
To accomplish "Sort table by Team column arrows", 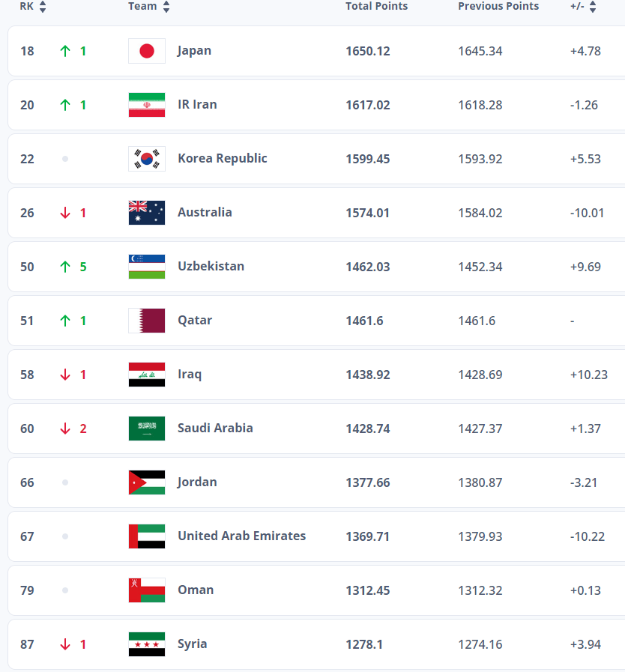I will [x=166, y=7].
